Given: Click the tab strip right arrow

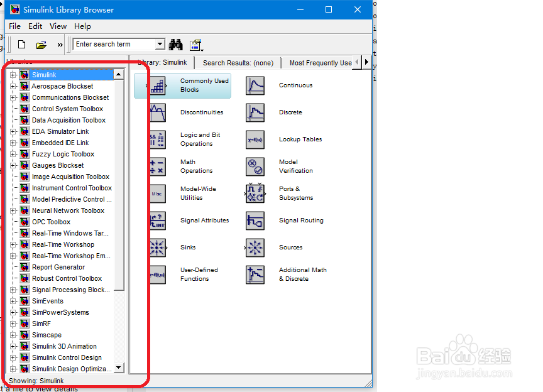Looking at the screenshot, I should (x=366, y=62).
